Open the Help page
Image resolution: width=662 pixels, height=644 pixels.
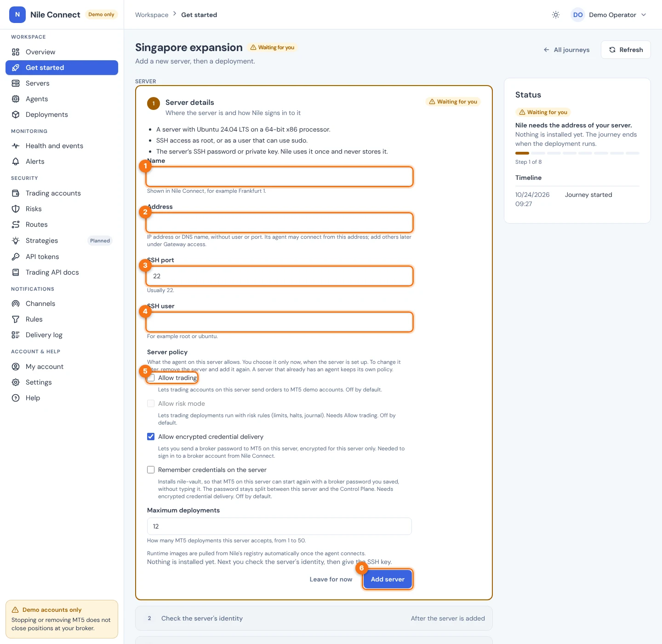click(x=62, y=398)
